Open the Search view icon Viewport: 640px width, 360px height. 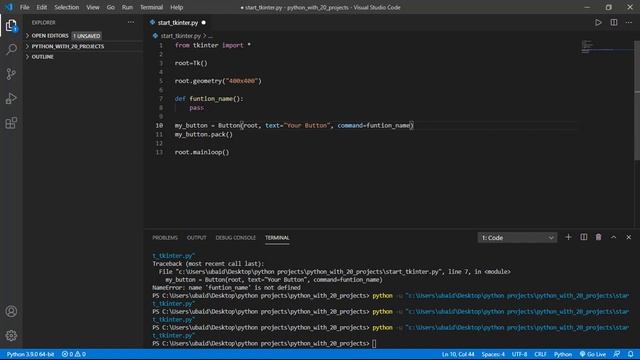pyautogui.click(x=11, y=49)
